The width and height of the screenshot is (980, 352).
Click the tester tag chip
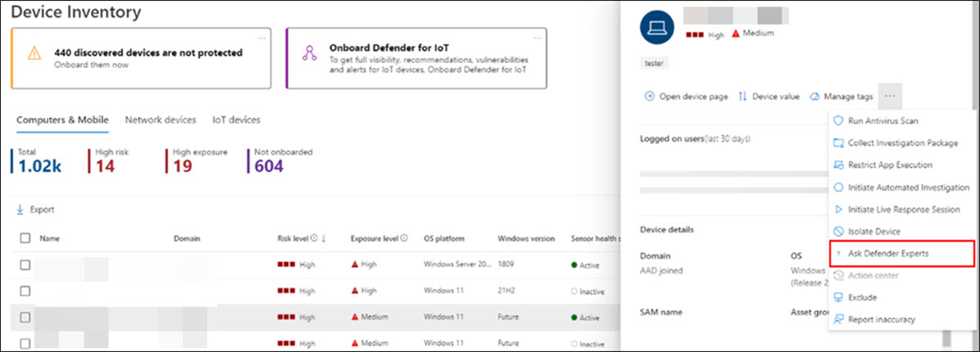[655, 63]
